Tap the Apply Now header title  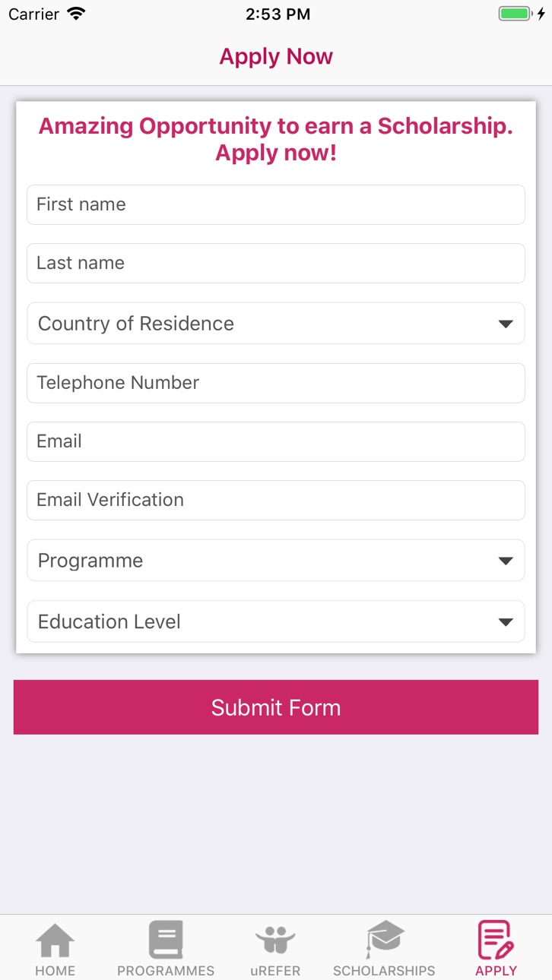[276, 56]
